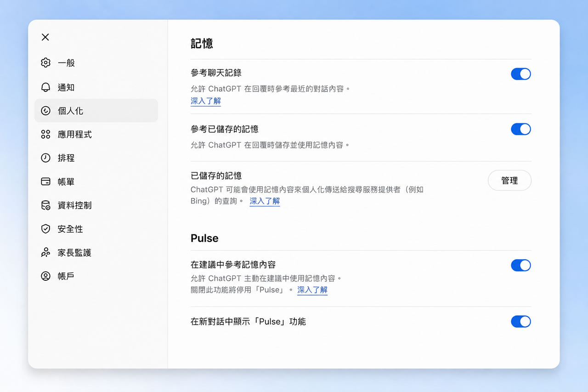Screen dimensions: 588x392
Task: Open the 排程 settings section
Action: coord(96,158)
